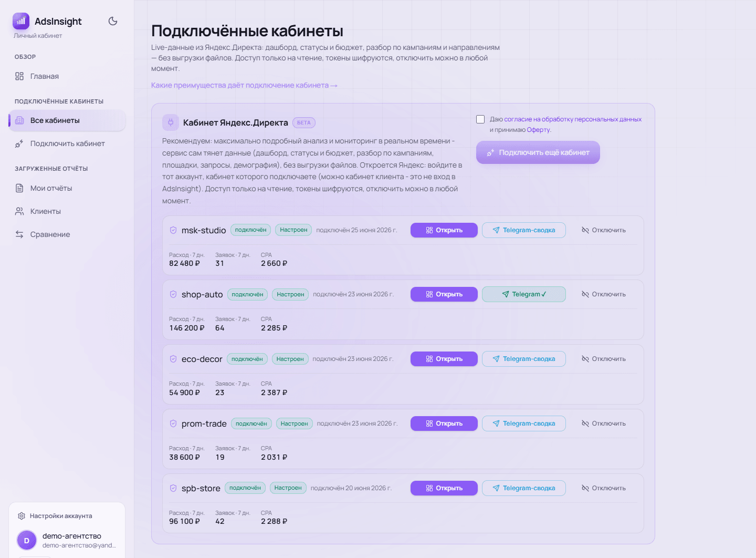The width and height of the screenshot is (756, 558).
Task: Click shield icon next to prom-trade
Action: (x=173, y=423)
